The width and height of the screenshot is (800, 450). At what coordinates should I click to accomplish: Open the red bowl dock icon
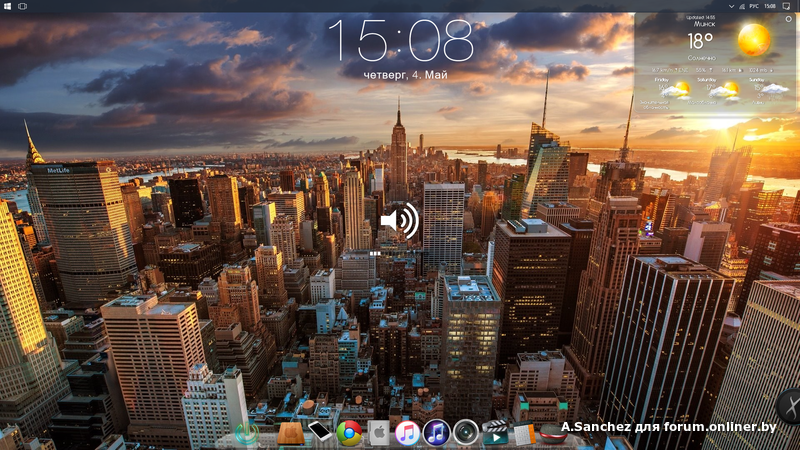coord(553,434)
